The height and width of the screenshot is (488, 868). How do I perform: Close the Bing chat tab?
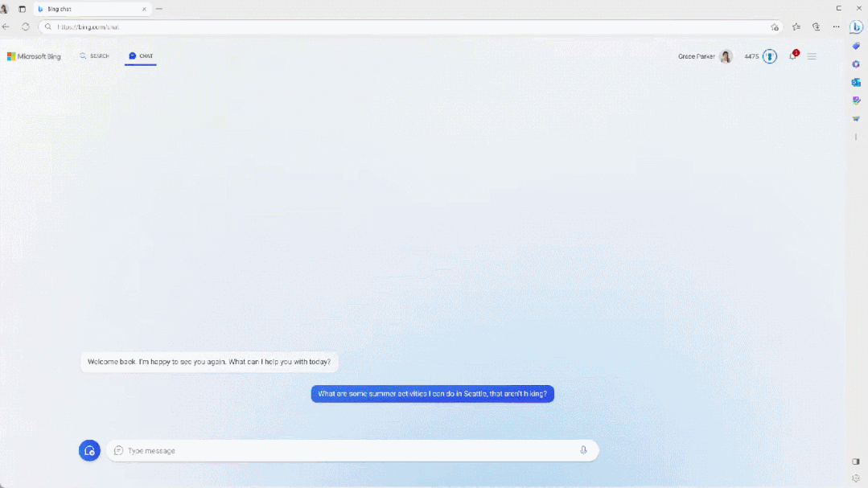click(x=144, y=9)
